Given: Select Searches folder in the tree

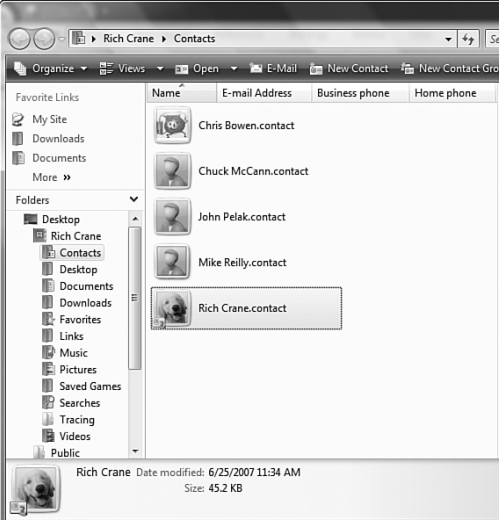Looking at the screenshot, I should pos(80,403).
